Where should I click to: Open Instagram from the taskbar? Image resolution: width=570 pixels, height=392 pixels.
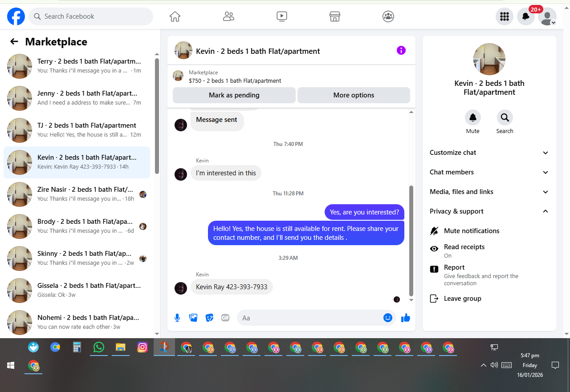click(142, 348)
